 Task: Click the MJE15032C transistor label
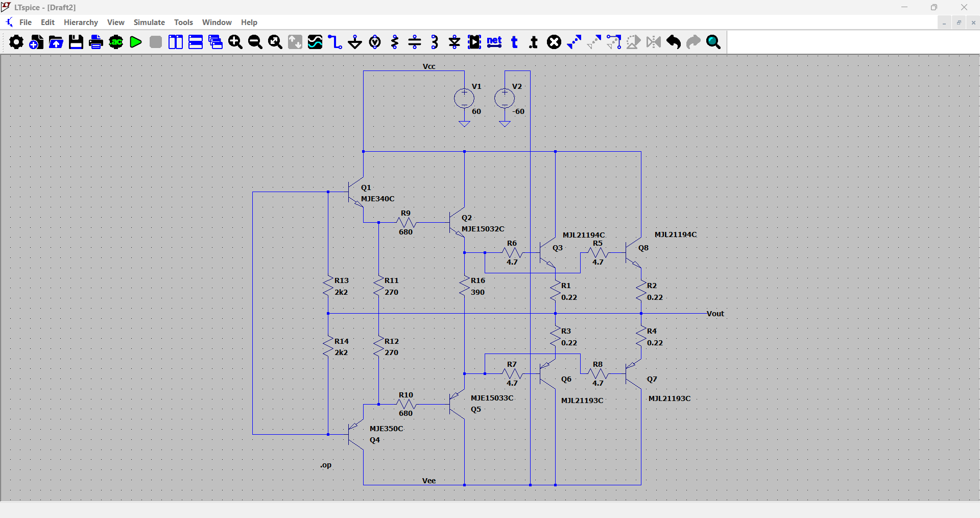pos(483,229)
